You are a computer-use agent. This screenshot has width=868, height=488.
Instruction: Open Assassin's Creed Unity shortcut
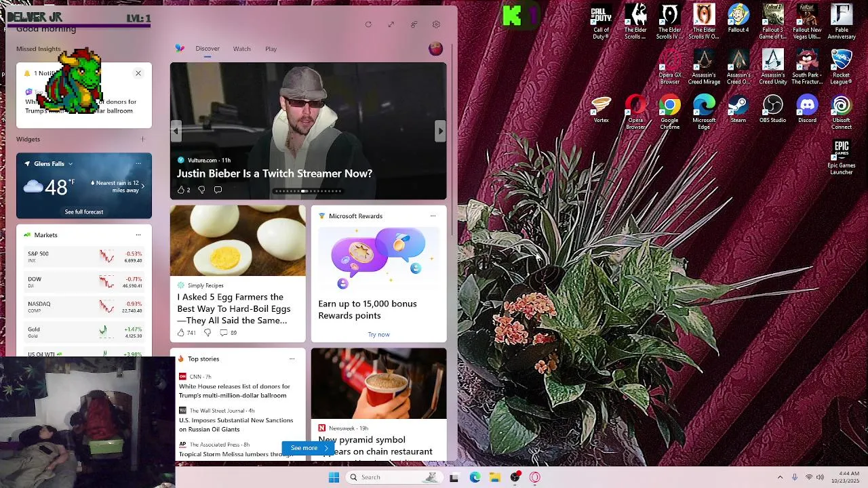(x=772, y=67)
